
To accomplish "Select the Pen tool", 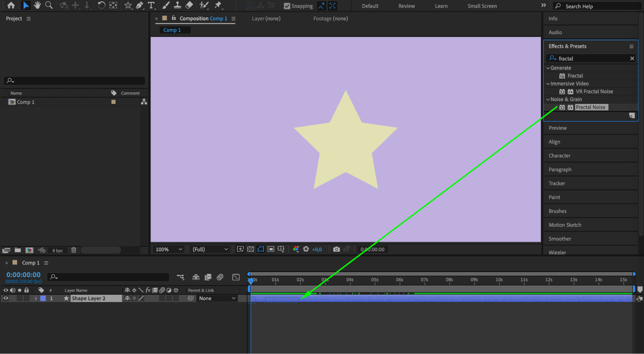I will tap(139, 5).
